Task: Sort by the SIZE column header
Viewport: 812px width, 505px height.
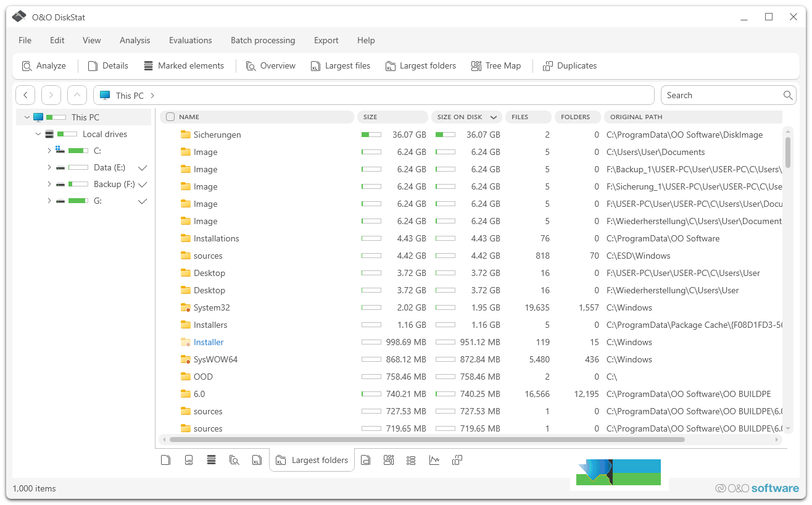Action: click(392, 117)
